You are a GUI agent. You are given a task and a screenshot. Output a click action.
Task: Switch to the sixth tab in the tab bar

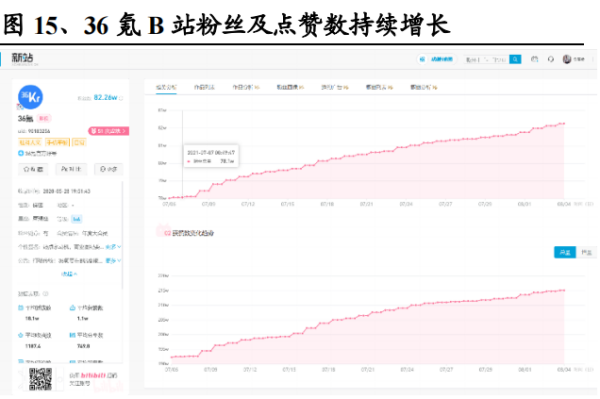tap(379, 88)
